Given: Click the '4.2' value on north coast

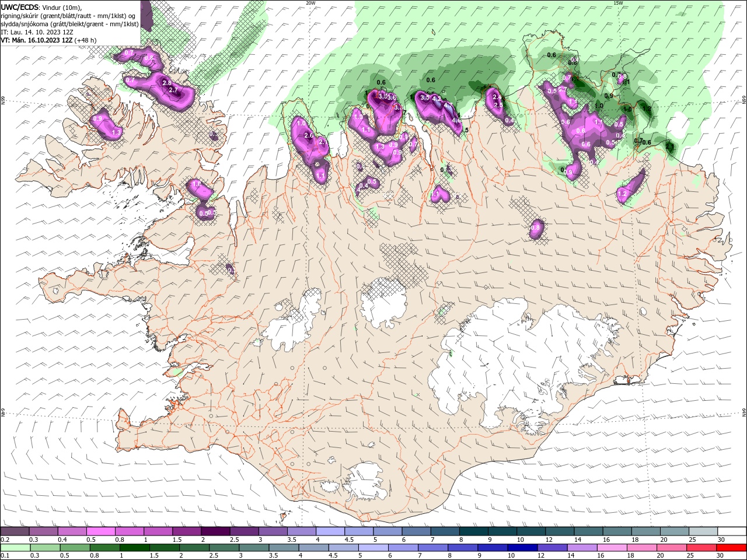Looking at the screenshot, I should [x=436, y=99].
